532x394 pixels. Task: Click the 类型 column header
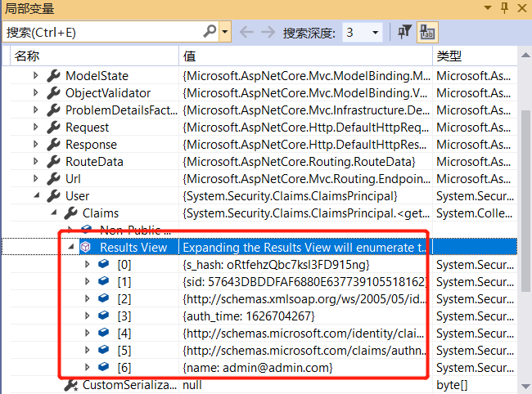pos(475,56)
